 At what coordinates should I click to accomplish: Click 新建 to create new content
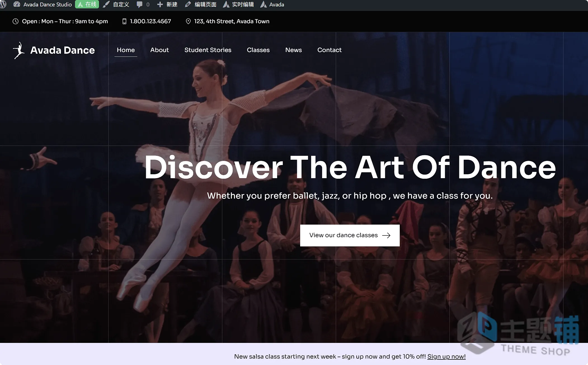(x=167, y=4)
